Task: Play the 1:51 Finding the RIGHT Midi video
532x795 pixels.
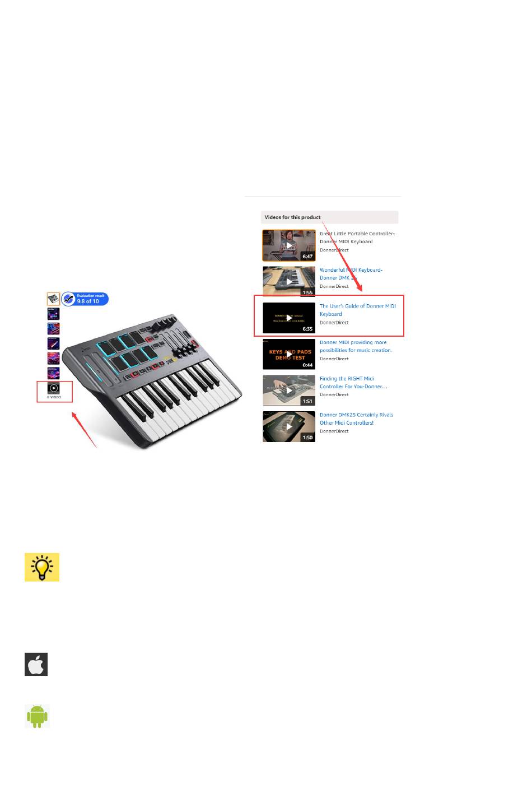Action: click(x=289, y=390)
